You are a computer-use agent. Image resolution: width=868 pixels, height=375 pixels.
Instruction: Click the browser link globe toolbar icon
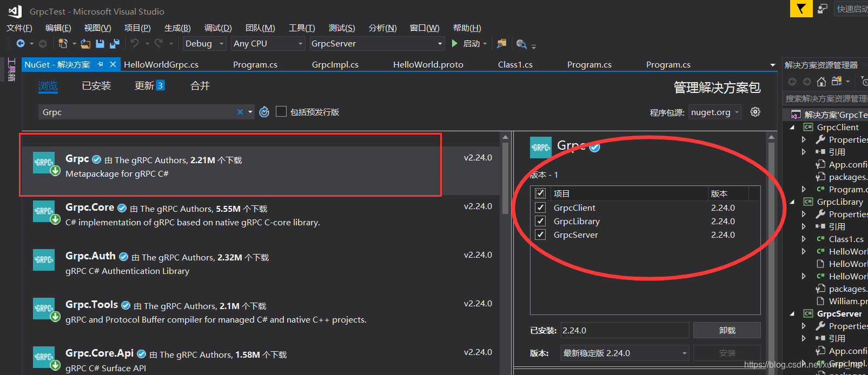pos(521,44)
